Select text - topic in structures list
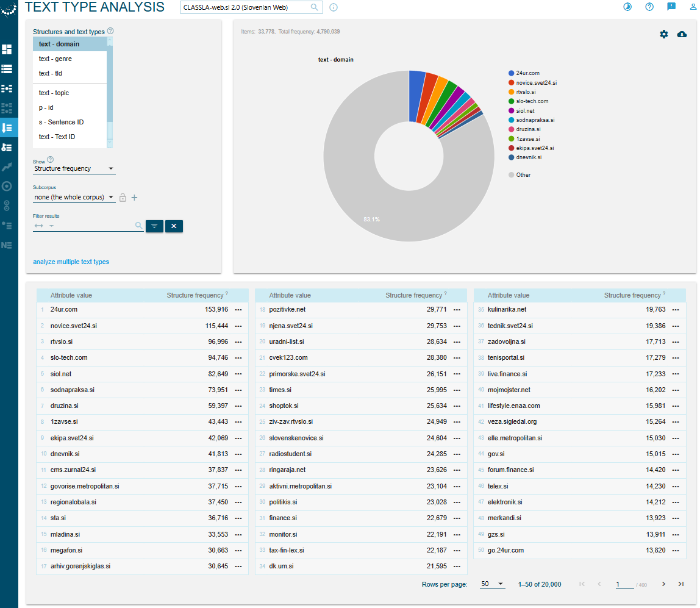This screenshot has height=608, width=700. (70, 93)
